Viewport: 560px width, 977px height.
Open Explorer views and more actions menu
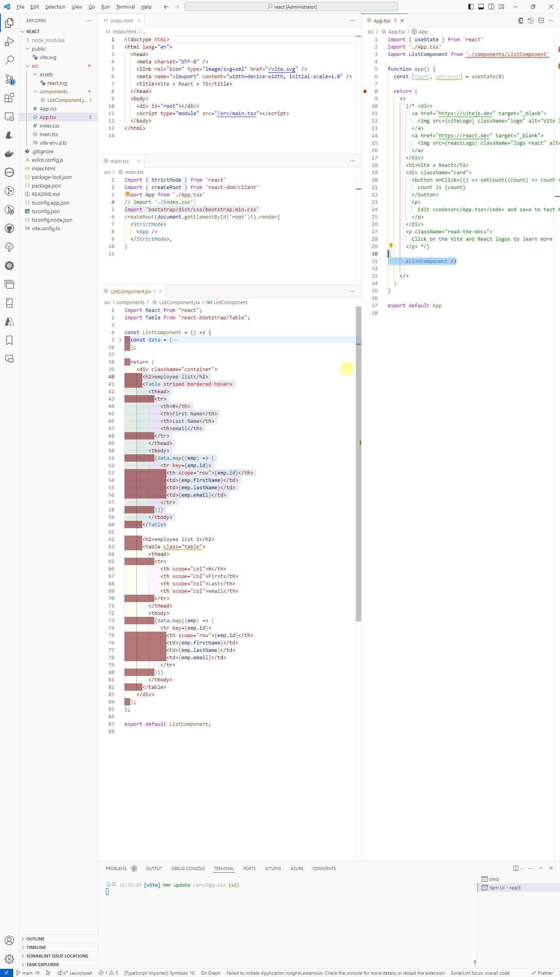[x=89, y=21]
